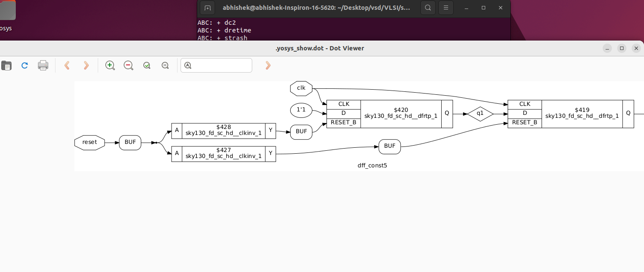
Task: Reset zoom to actual size
Action: [165, 65]
